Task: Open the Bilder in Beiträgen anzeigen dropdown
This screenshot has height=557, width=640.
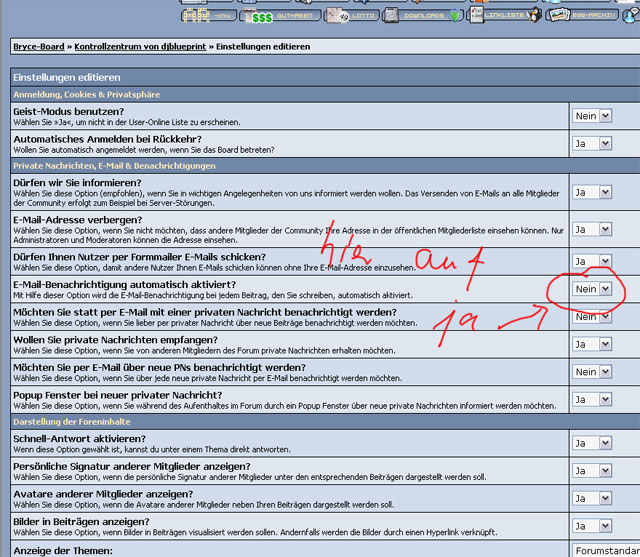Action: 592,526
